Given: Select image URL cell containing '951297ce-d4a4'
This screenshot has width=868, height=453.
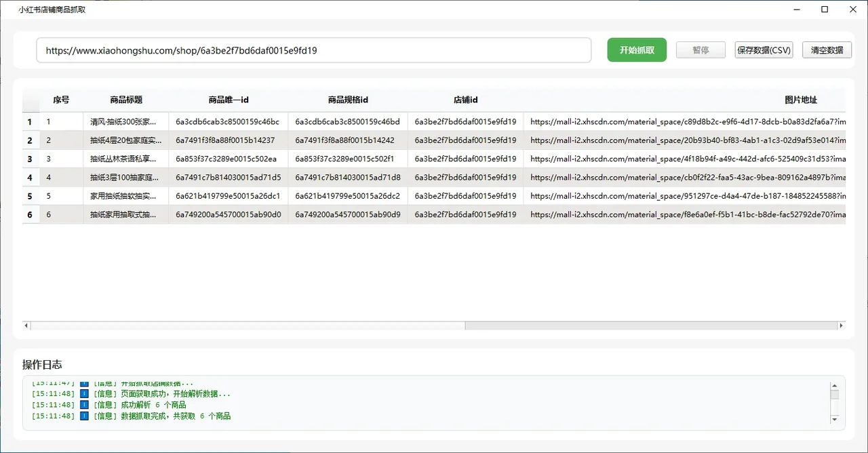Looking at the screenshot, I should (684, 196).
